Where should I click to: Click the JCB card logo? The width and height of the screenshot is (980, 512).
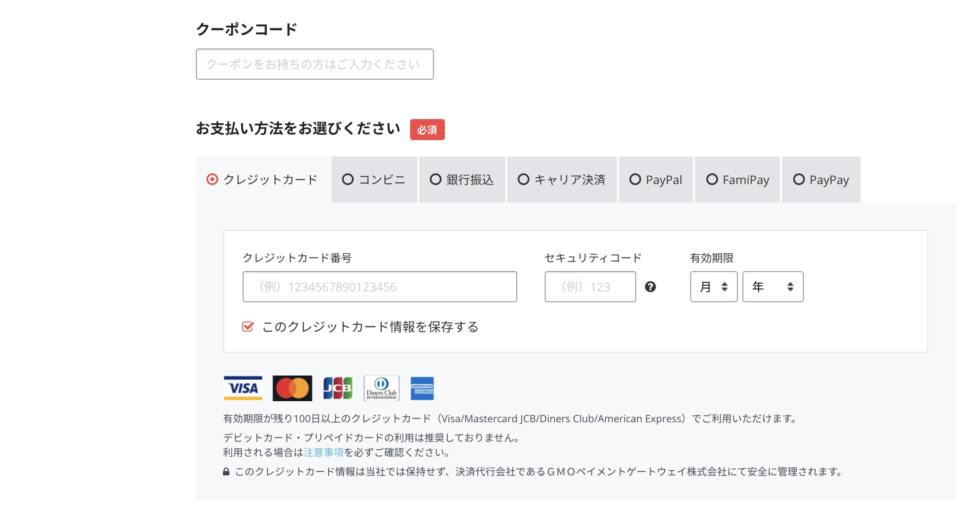338,388
